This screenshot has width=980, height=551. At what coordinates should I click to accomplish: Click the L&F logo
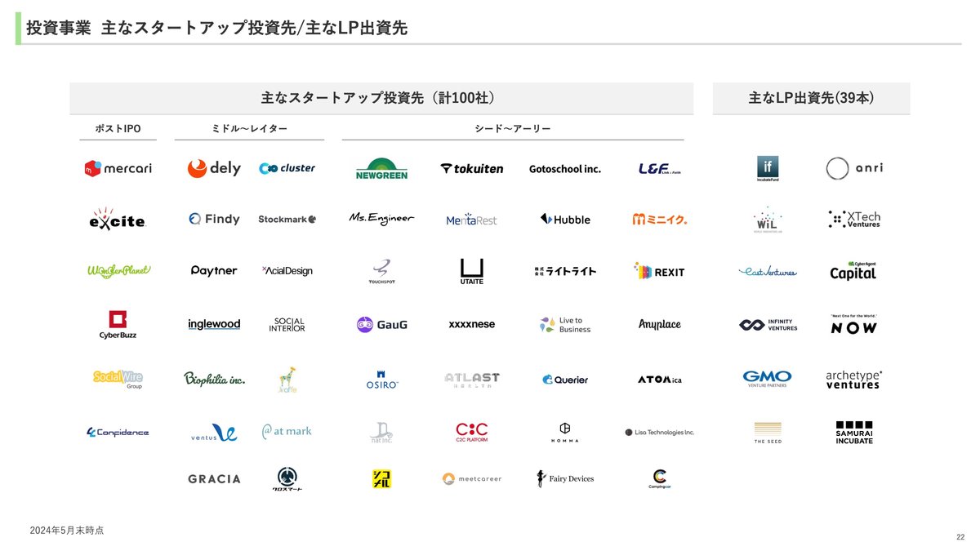coord(660,169)
